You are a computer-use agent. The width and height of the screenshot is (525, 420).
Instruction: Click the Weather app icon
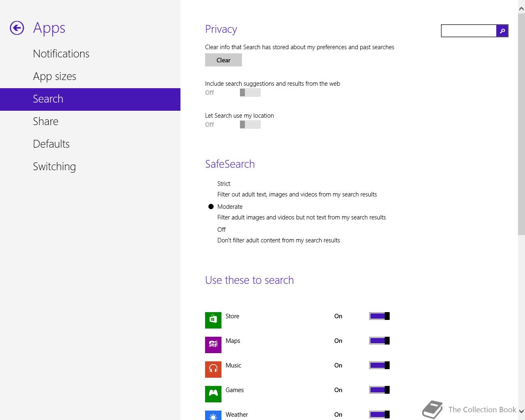(213, 415)
